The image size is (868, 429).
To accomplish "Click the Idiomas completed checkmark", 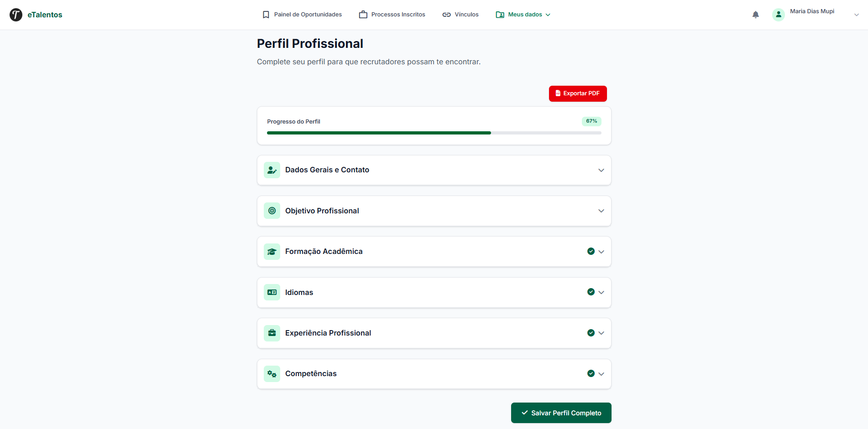I will pos(591,292).
